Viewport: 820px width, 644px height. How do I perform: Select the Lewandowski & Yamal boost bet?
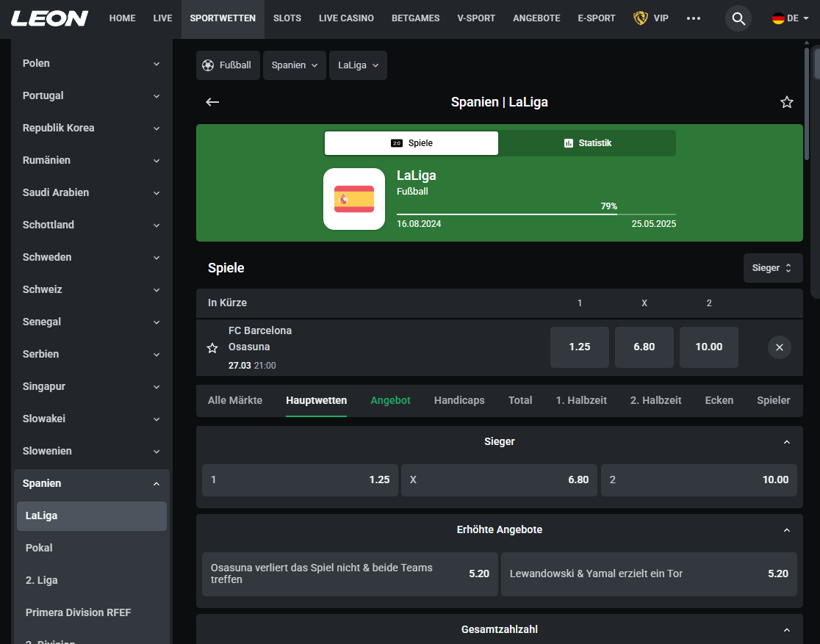[650, 574]
